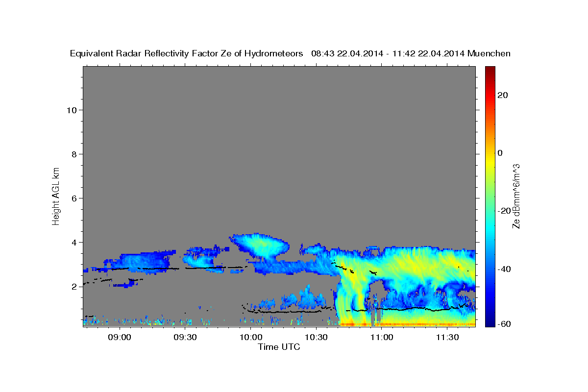588x392 pixels.
Task: Click the 11:30 time tick label
Action: pos(447,337)
